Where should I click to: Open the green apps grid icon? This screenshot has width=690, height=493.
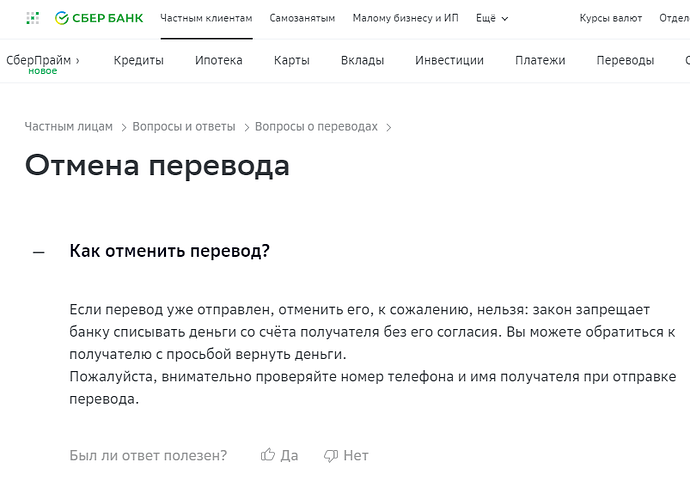[x=33, y=18]
